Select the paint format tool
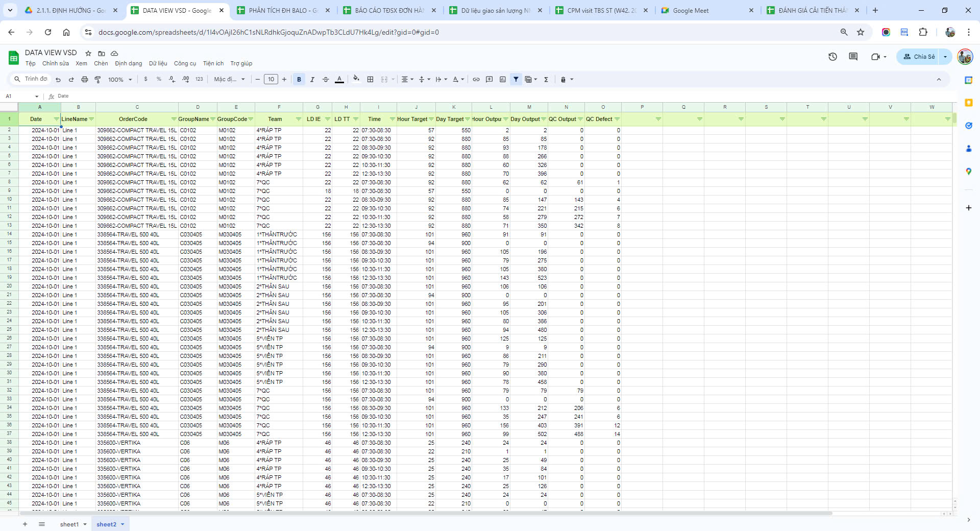 pyautogui.click(x=97, y=80)
